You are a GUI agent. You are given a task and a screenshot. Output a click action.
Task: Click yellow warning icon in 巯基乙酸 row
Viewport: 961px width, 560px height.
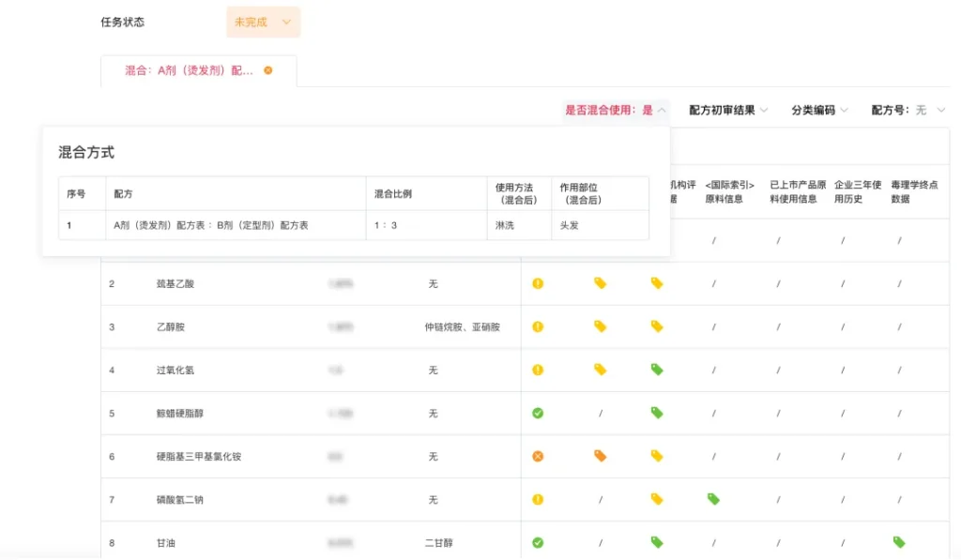pos(538,283)
